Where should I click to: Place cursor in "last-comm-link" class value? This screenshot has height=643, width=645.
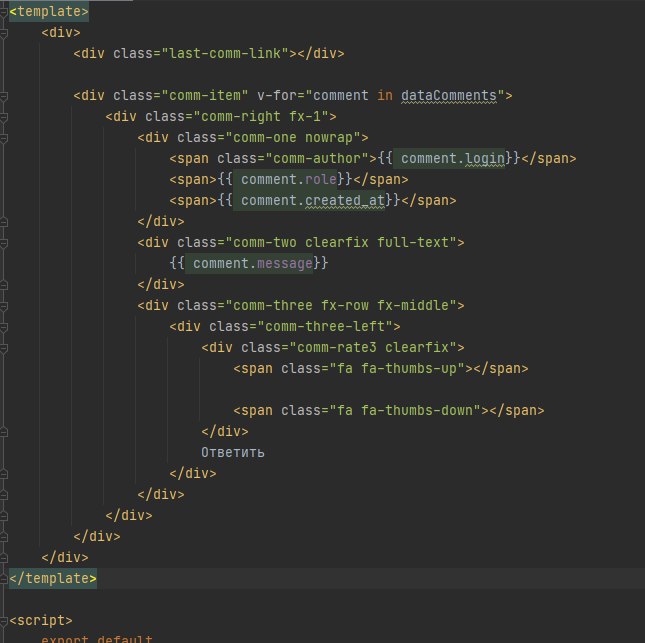point(225,53)
